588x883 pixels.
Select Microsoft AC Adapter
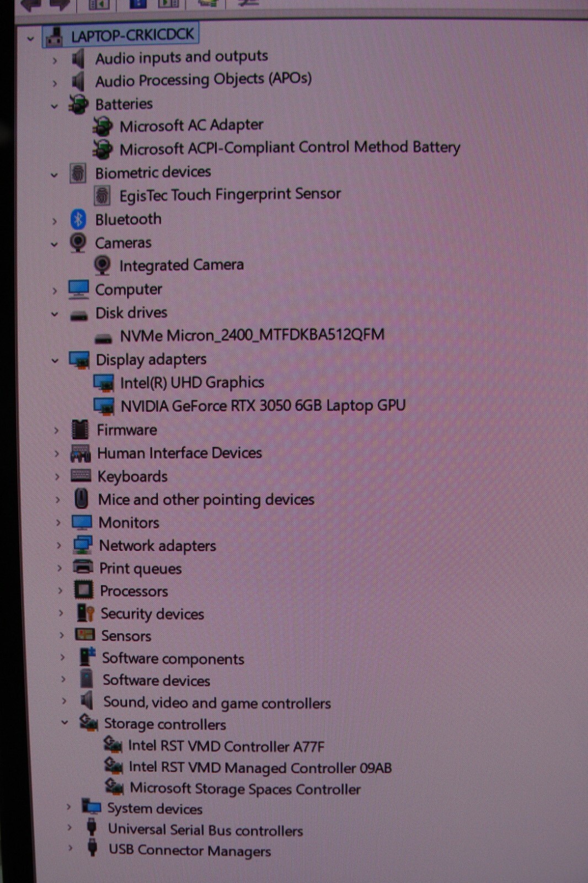(x=191, y=126)
